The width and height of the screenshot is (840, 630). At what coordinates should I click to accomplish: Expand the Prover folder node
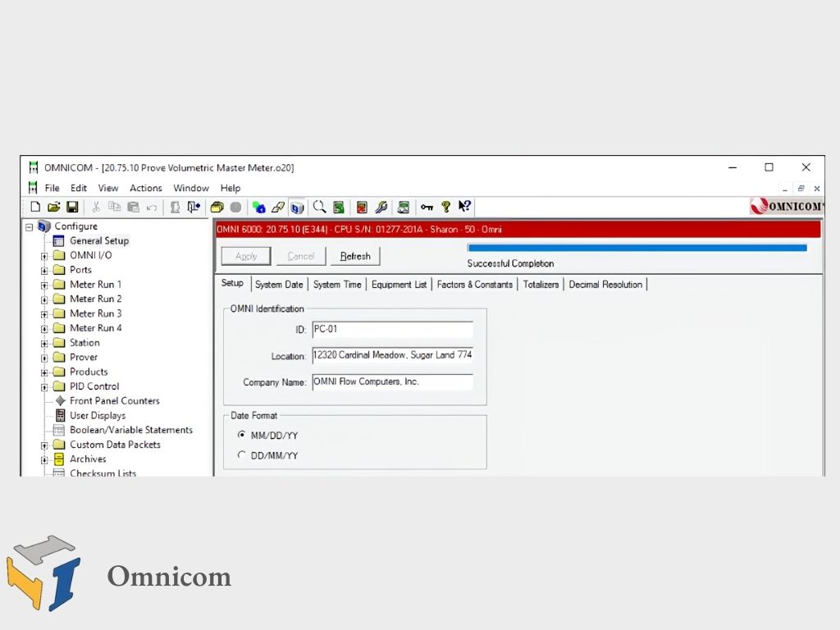click(x=44, y=358)
